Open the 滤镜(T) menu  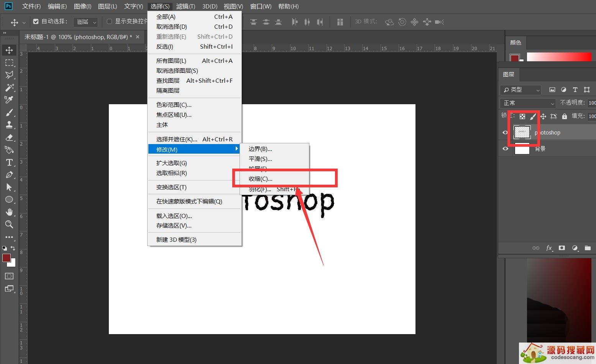tap(186, 6)
